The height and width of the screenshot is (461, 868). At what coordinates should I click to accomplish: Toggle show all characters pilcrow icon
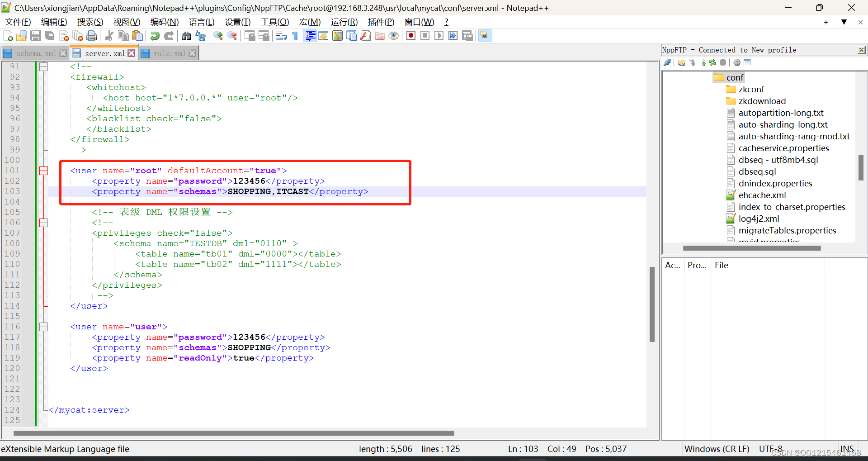295,36
